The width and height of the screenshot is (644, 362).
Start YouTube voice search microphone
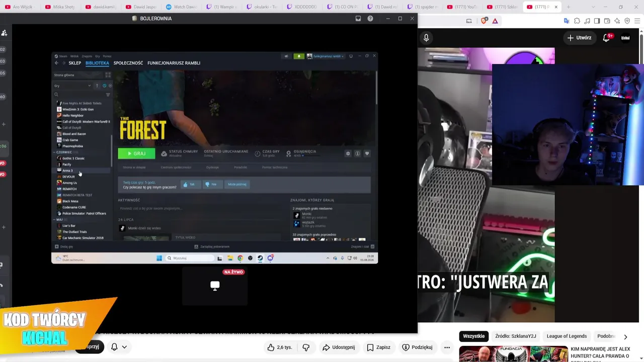tap(426, 38)
